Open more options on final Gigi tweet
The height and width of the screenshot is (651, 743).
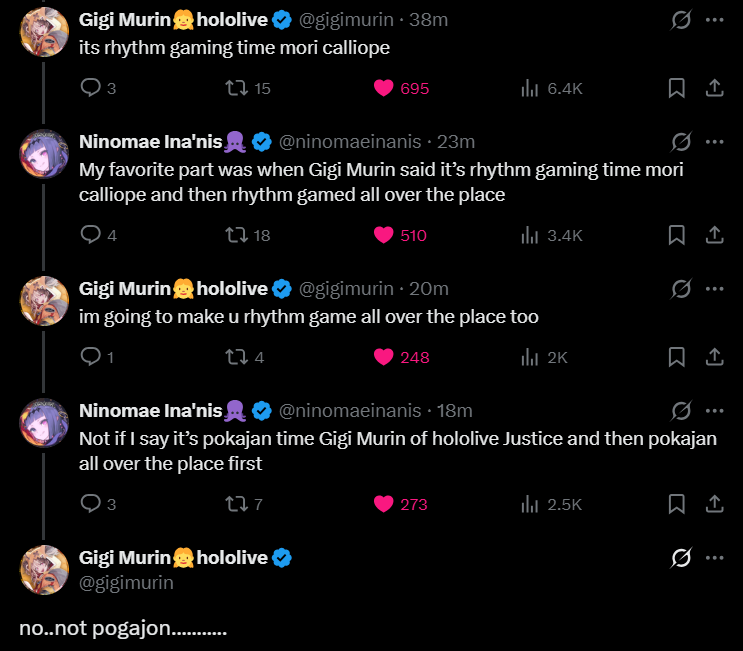point(715,558)
